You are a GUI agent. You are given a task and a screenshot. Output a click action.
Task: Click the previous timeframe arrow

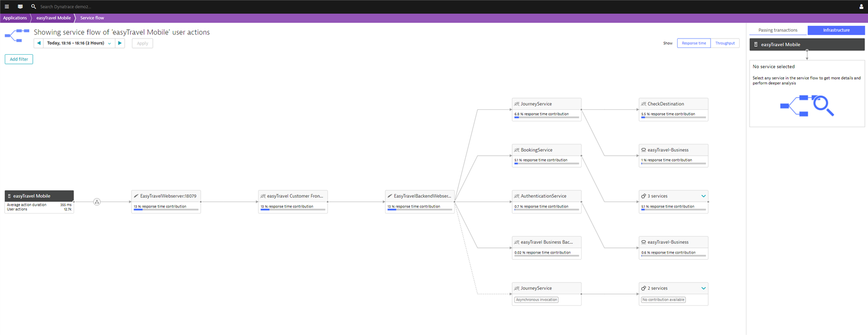click(x=39, y=43)
